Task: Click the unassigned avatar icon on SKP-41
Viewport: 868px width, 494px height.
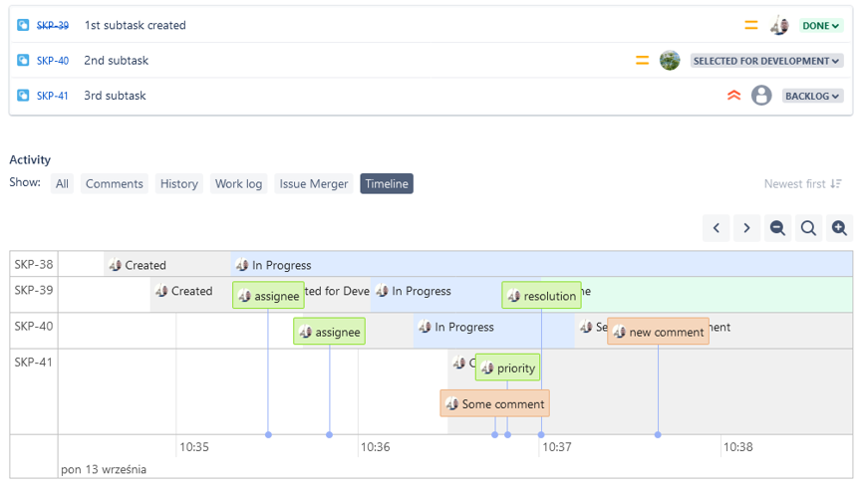Action: click(x=761, y=96)
